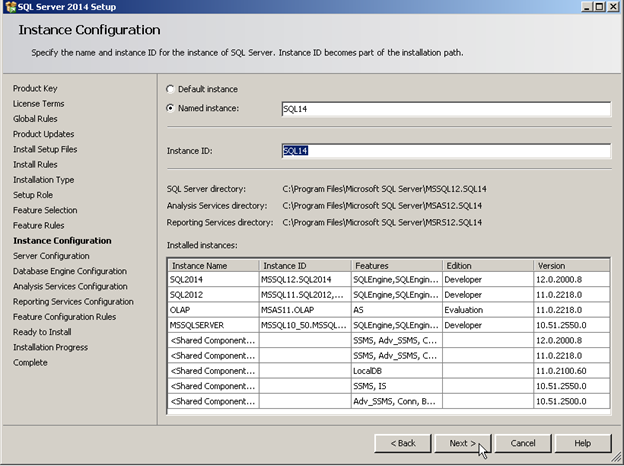Viewport: 624px width, 466px height.
Task: Click the Evaluation edition cell
Action: [488, 310]
